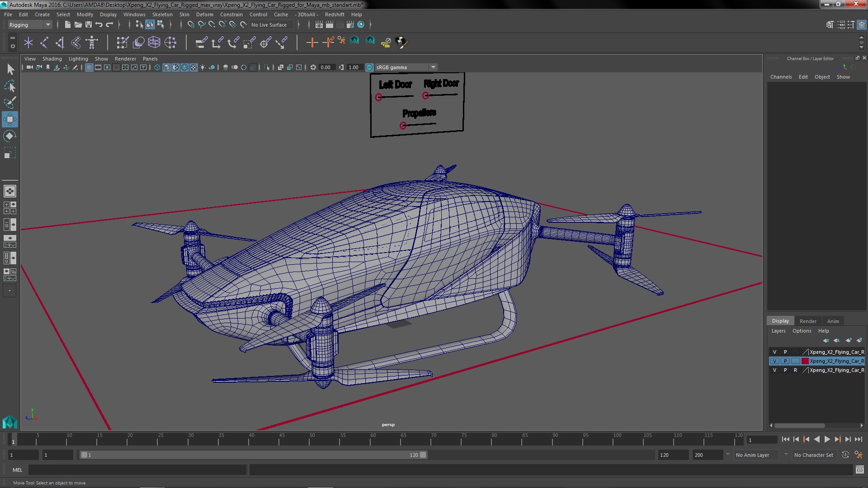The image size is (868, 488).
Task: Switch to the Anim tab
Action: point(833,320)
